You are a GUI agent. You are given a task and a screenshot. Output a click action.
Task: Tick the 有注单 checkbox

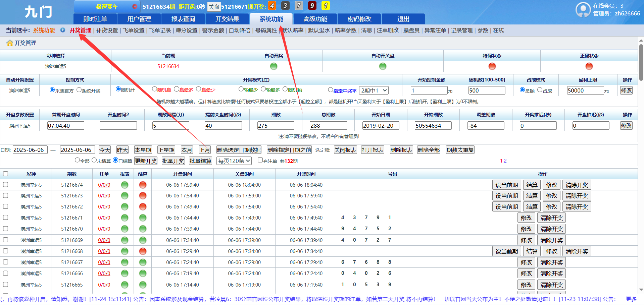pyautogui.click(x=260, y=160)
